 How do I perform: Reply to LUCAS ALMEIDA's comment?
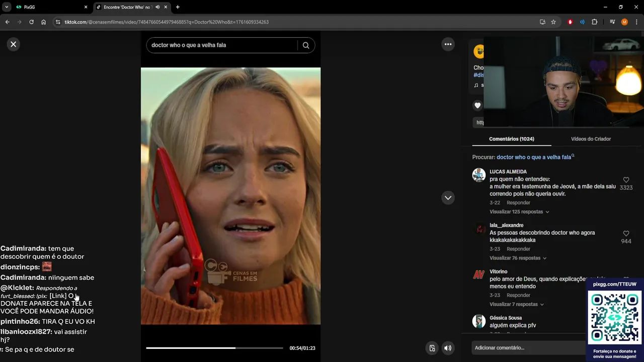[x=518, y=203]
